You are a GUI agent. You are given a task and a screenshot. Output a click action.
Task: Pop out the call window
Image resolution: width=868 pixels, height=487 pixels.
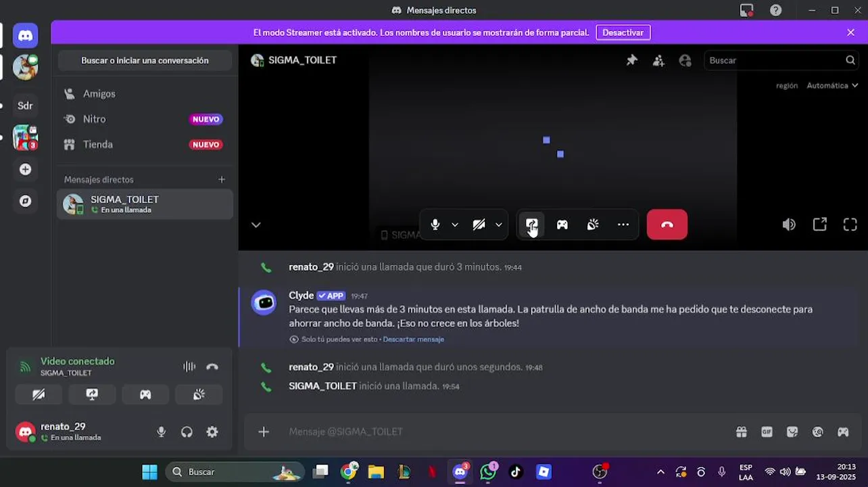819,225
